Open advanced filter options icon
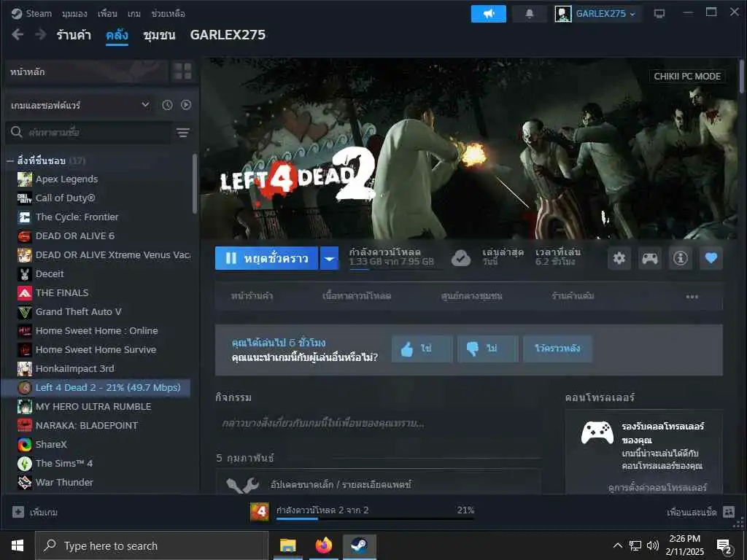747x560 pixels. point(183,133)
